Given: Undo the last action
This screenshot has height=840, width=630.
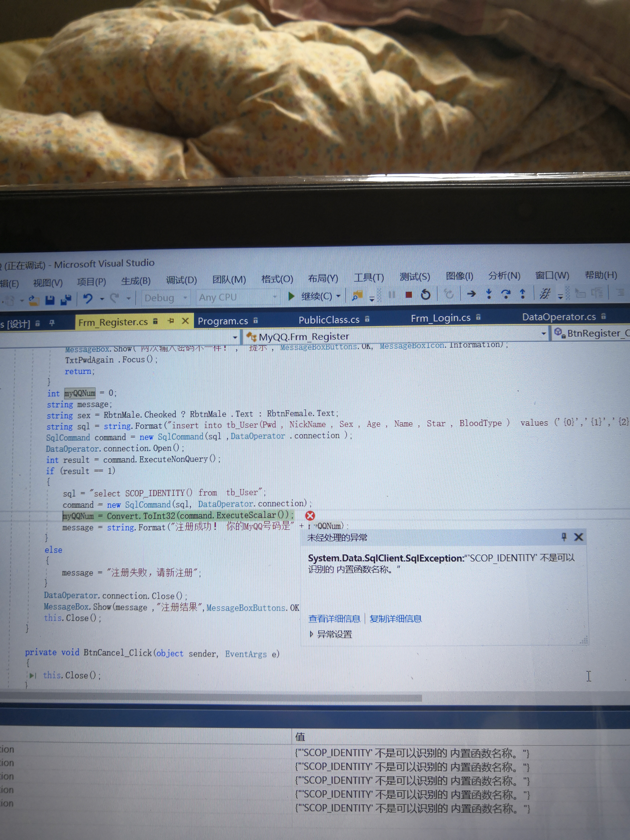Looking at the screenshot, I should click(x=88, y=299).
